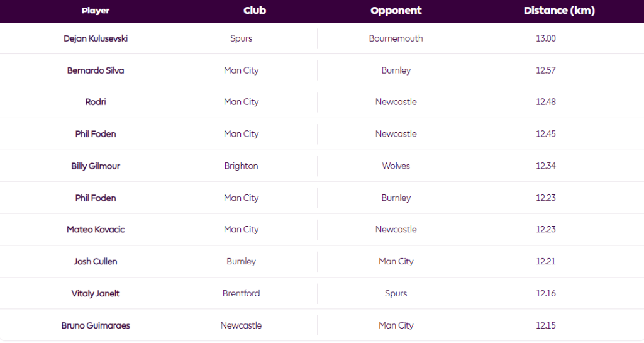Click the Player column header
Screen dimensions: 644x343
(x=96, y=11)
